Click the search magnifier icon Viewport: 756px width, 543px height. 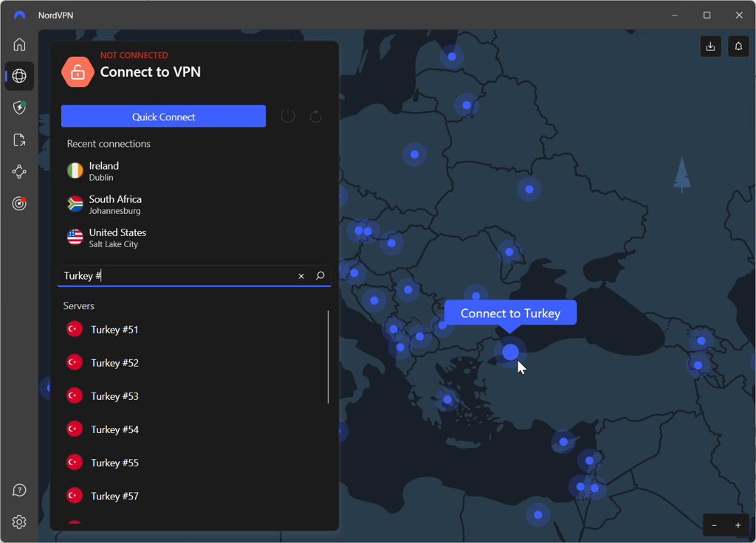pos(320,276)
